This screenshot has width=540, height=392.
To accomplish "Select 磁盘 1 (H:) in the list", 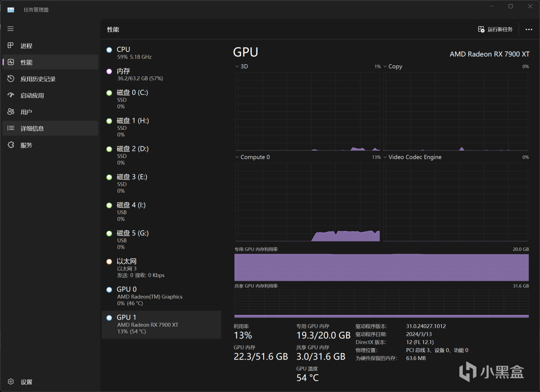I will 161,127.
